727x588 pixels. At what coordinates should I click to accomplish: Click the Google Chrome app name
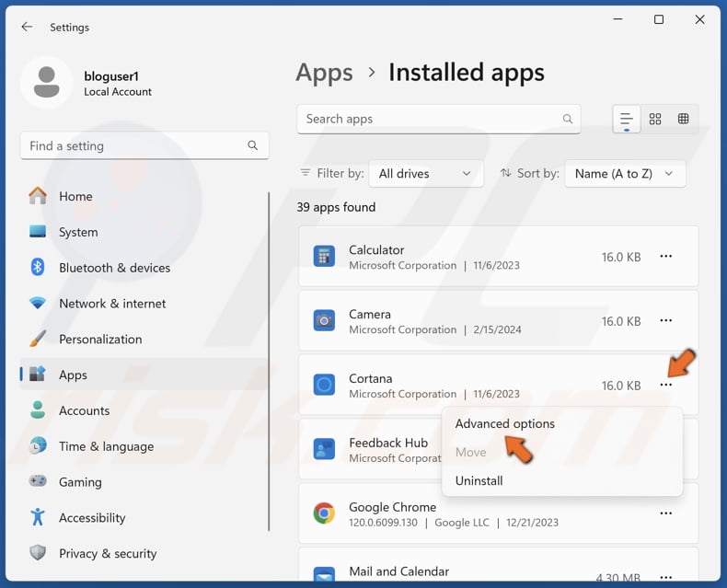pyautogui.click(x=393, y=507)
